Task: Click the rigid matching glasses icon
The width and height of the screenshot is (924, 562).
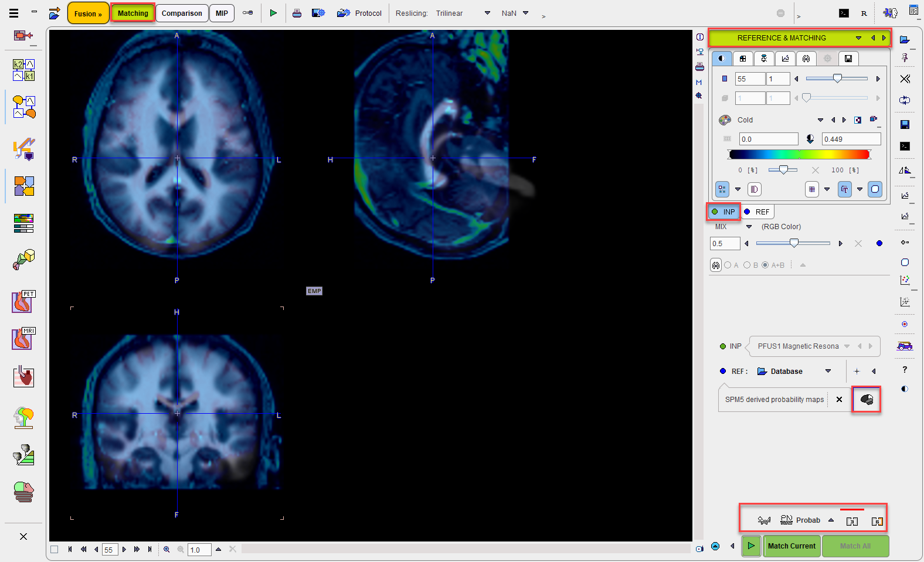Action: pyautogui.click(x=763, y=520)
